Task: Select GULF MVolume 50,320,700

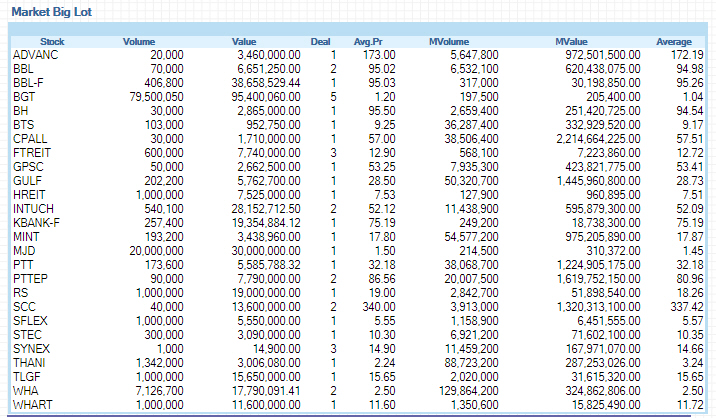Action: coord(471,181)
